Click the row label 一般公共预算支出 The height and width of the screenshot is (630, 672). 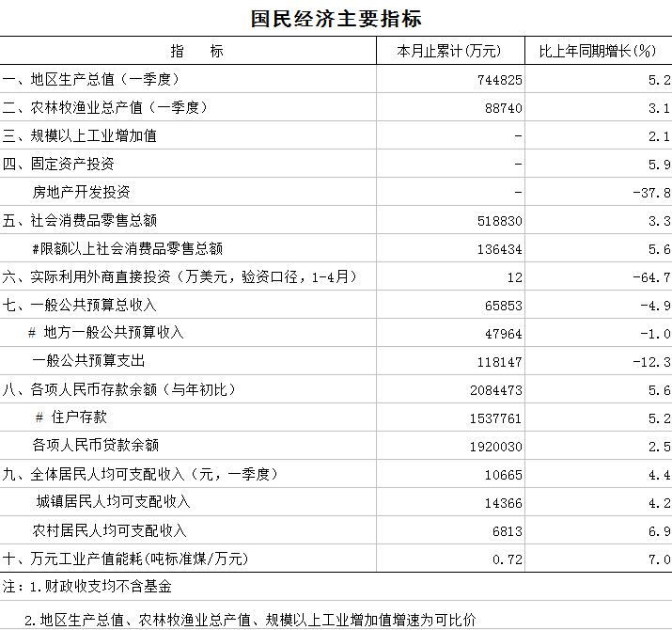[x=88, y=361]
